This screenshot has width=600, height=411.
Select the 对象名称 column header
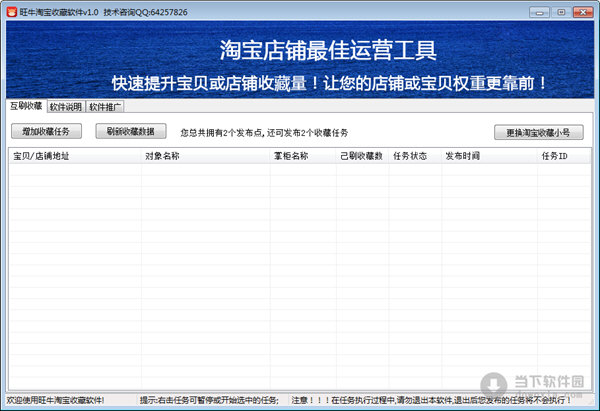click(x=205, y=156)
